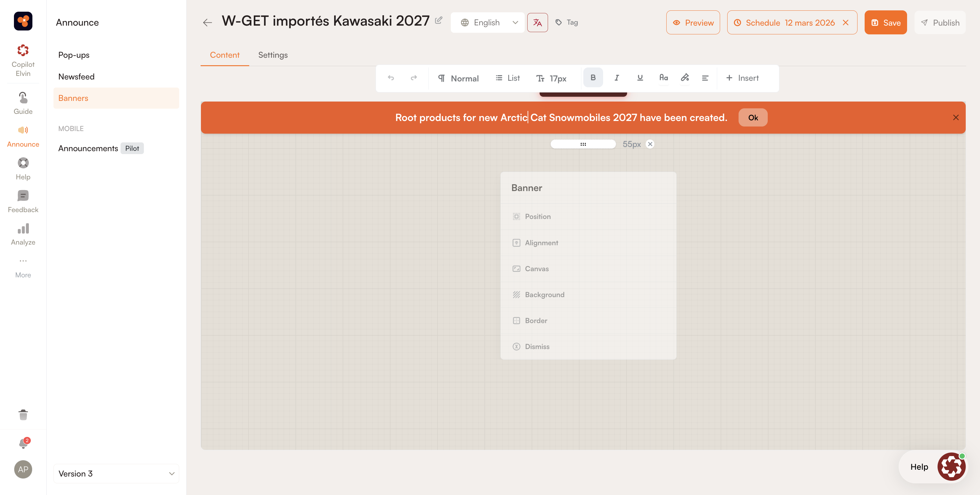Image resolution: width=980 pixels, height=495 pixels.
Task: Click the banner height drag handle
Action: (x=583, y=144)
